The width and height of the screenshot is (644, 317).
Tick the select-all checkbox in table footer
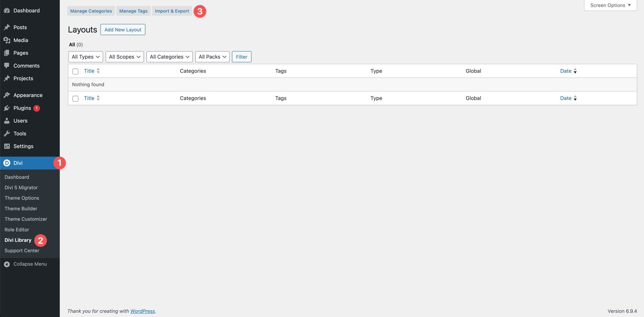pyautogui.click(x=75, y=98)
